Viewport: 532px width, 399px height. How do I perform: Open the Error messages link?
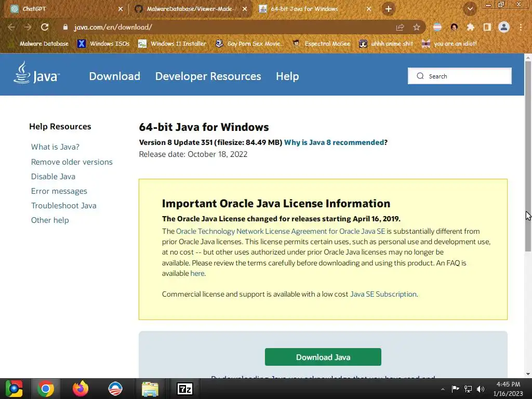tap(59, 191)
